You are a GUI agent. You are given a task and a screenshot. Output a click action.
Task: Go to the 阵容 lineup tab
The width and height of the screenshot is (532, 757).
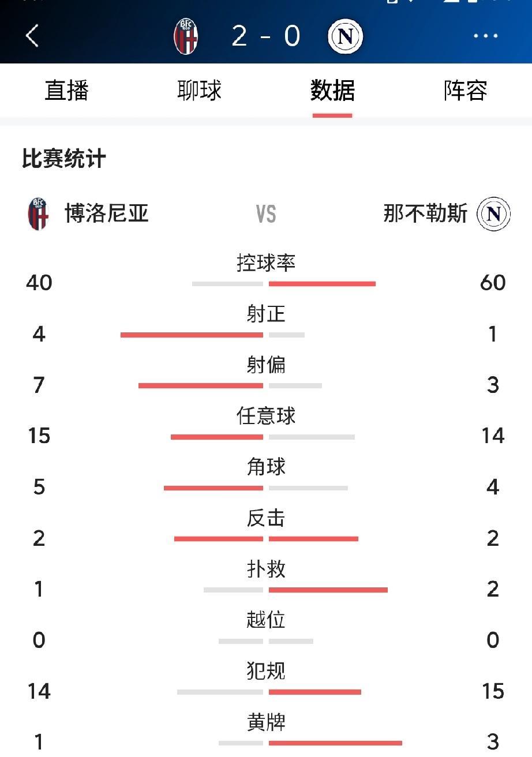pos(466,91)
